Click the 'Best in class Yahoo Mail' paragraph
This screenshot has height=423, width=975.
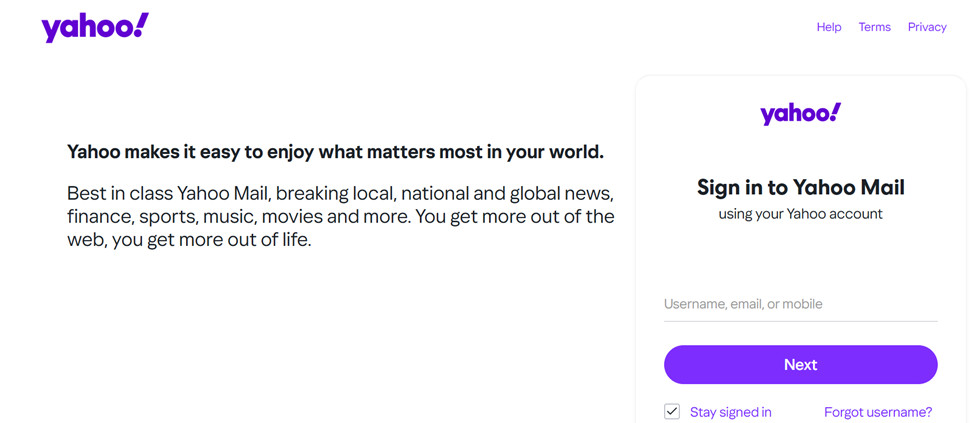click(340, 192)
